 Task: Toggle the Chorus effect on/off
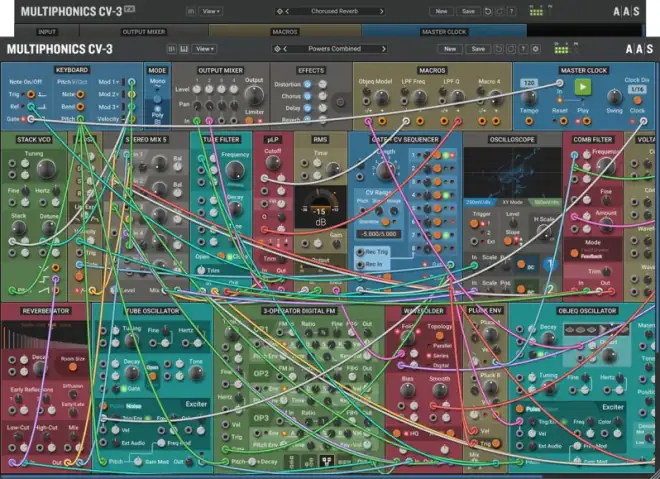pos(308,96)
